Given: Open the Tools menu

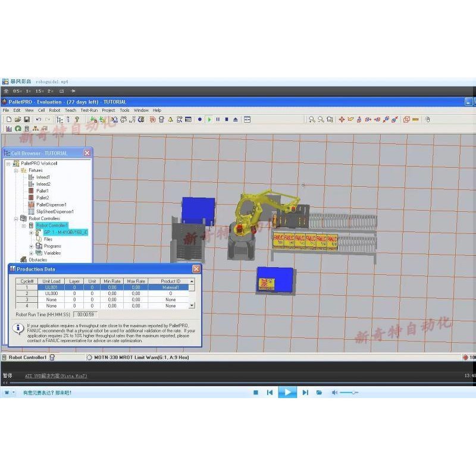Looking at the screenshot, I should (x=124, y=110).
